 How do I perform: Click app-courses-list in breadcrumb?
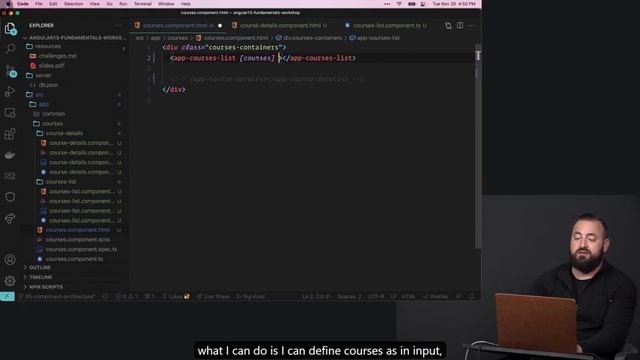point(375,38)
